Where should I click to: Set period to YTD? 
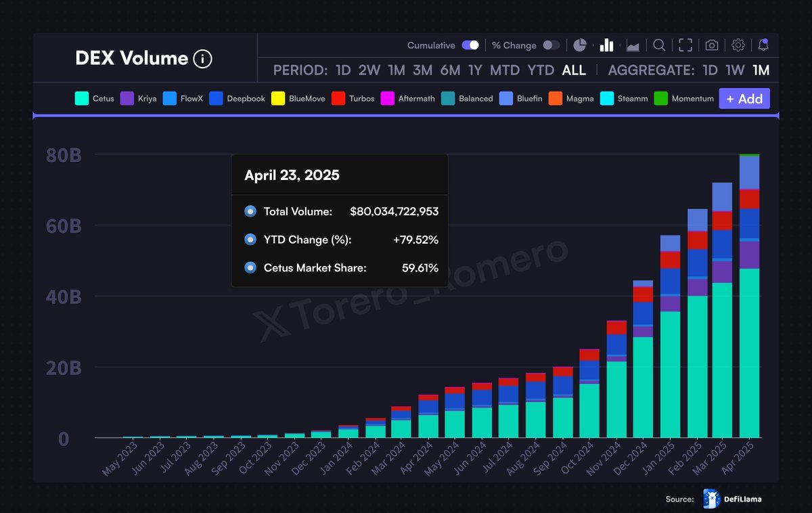click(541, 70)
